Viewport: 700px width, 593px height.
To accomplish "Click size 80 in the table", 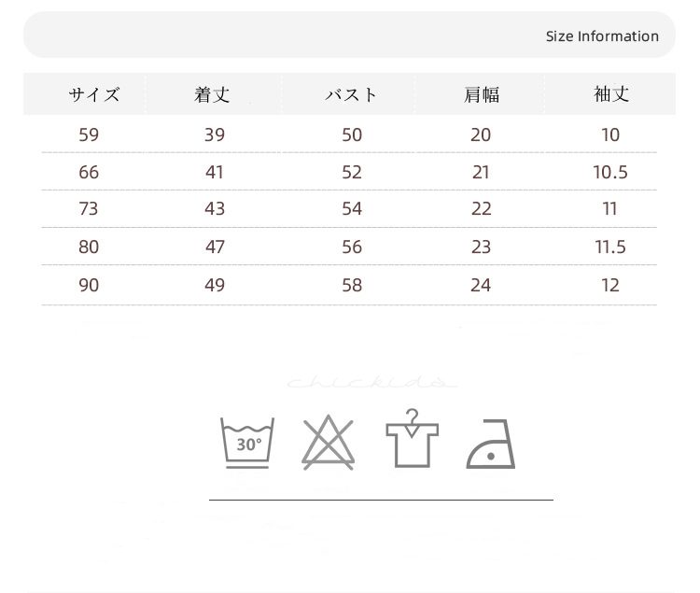I will pos(89,247).
